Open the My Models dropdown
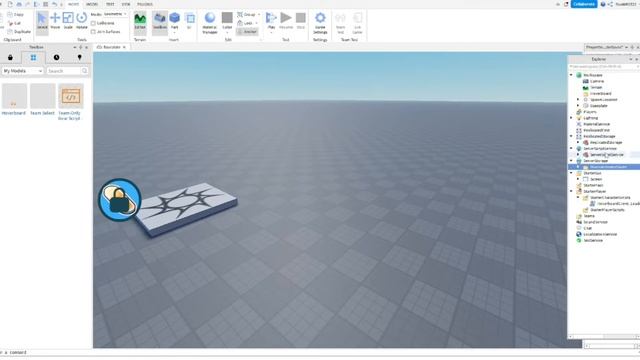Viewport: 640px width, 360px height. (x=22, y=71)
